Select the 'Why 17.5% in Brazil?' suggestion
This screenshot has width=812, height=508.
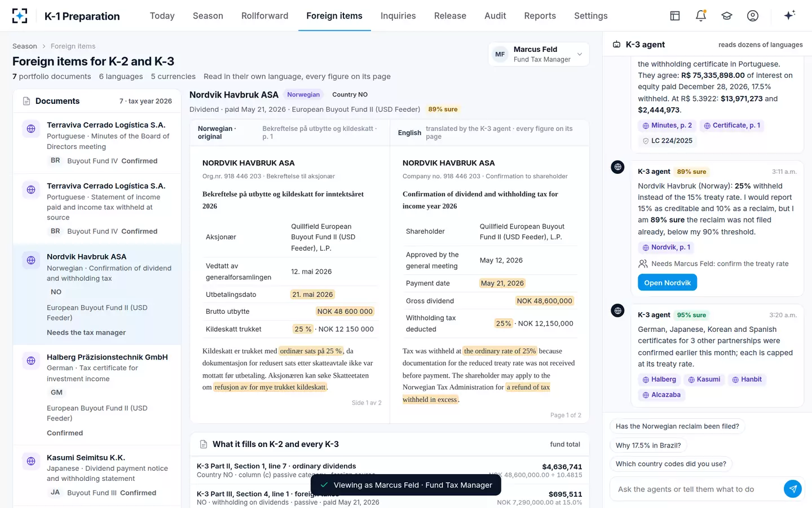(648, 445)
